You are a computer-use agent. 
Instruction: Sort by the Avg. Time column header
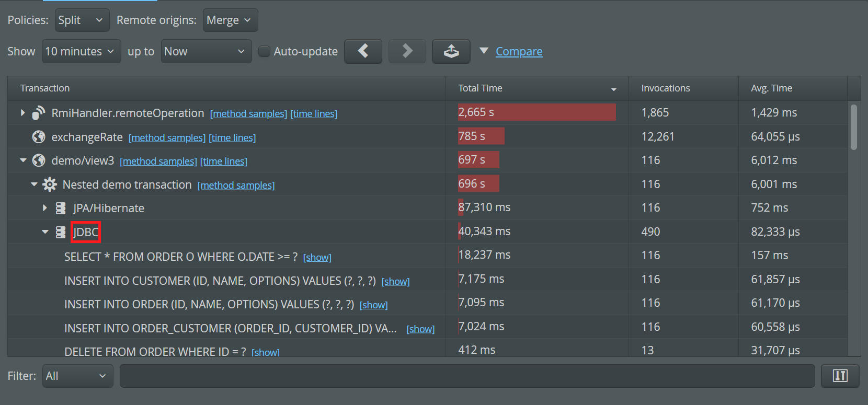pos(793,88)
